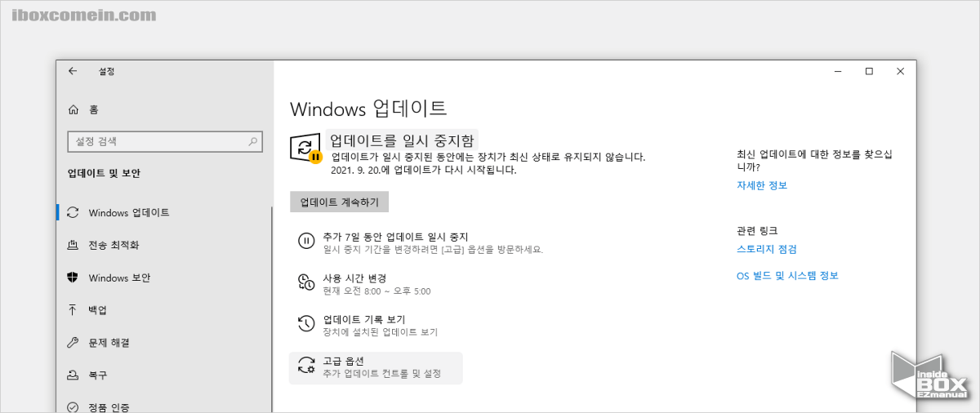
Task: Click the clock icon for 사용 시간 변경
Action: pos(306,282)
